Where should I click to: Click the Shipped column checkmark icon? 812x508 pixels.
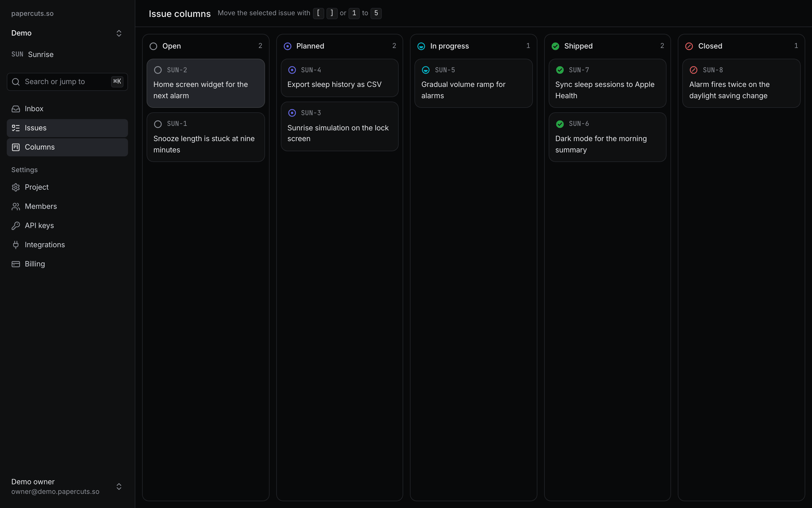click(555, 46)
